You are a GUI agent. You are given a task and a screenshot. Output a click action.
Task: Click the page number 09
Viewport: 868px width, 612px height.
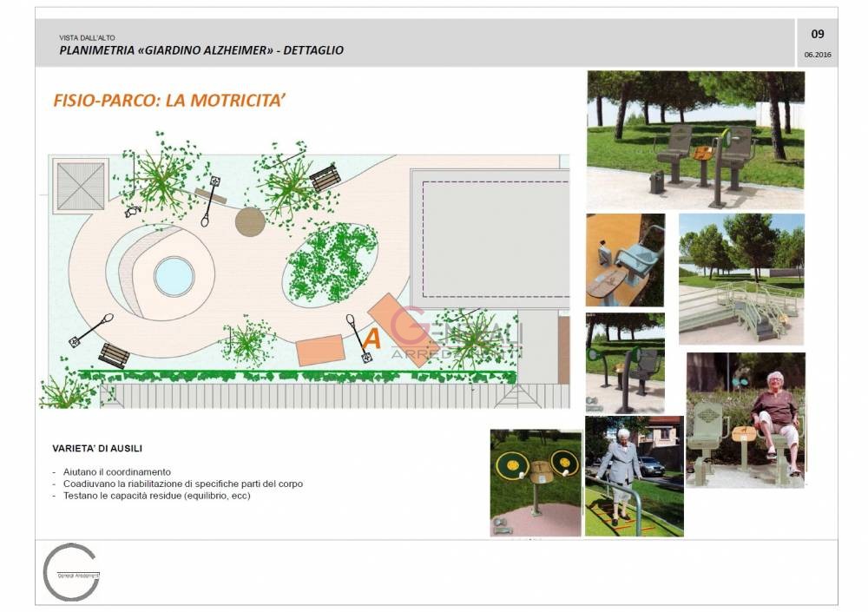pos(818,35)
